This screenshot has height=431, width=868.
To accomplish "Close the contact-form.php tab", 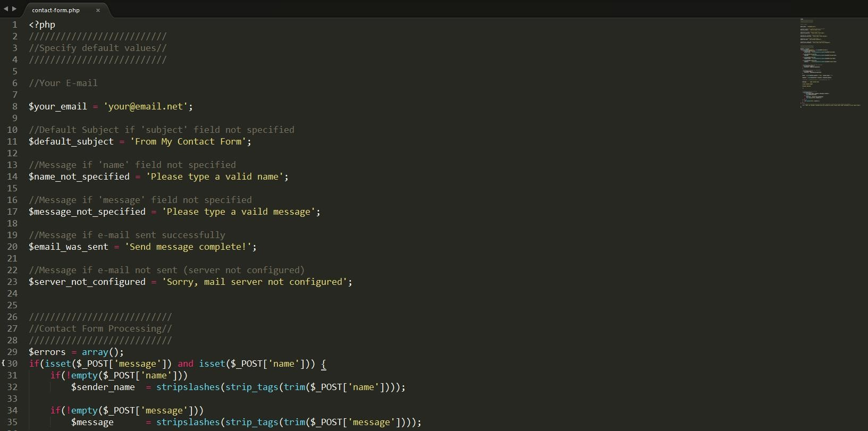I will 98,10.
